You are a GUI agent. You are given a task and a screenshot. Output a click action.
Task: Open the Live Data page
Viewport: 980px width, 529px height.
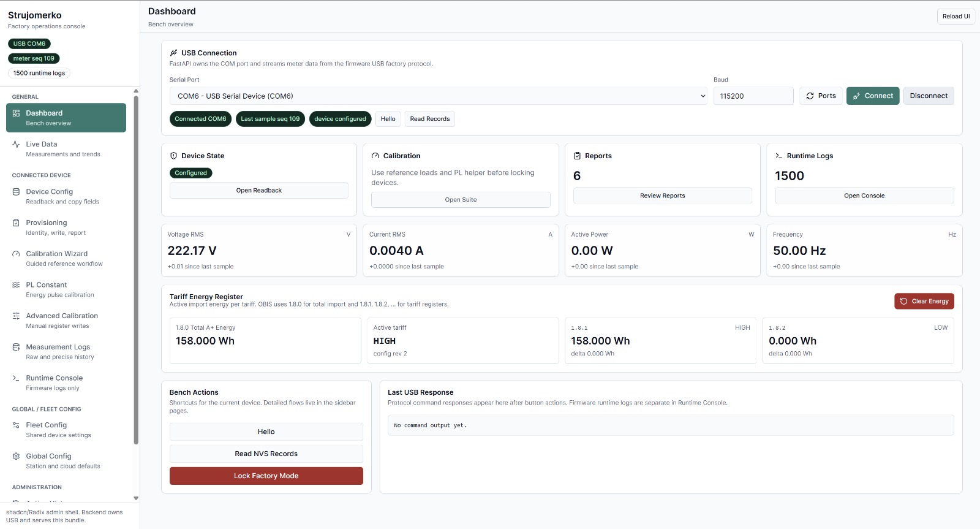click(66, 148)
